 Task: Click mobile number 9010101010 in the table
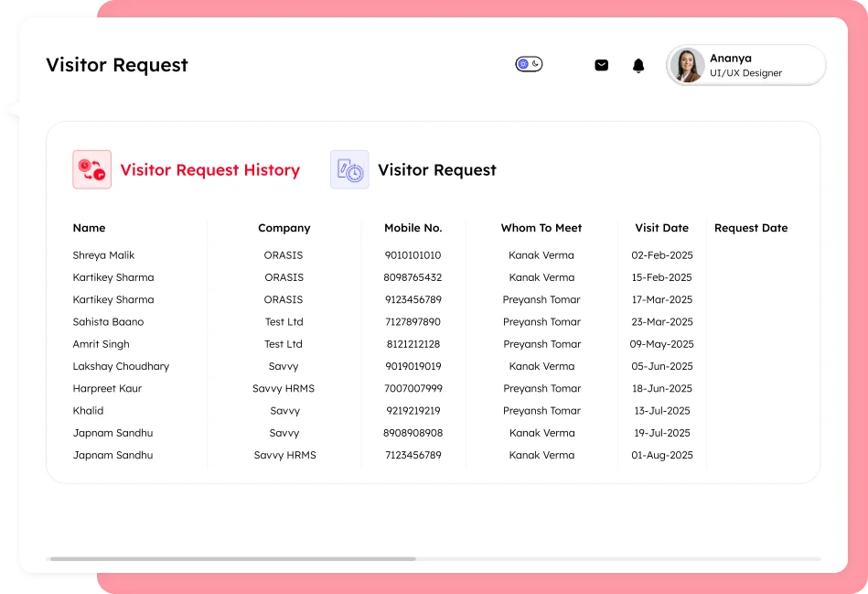click(412, 254)
